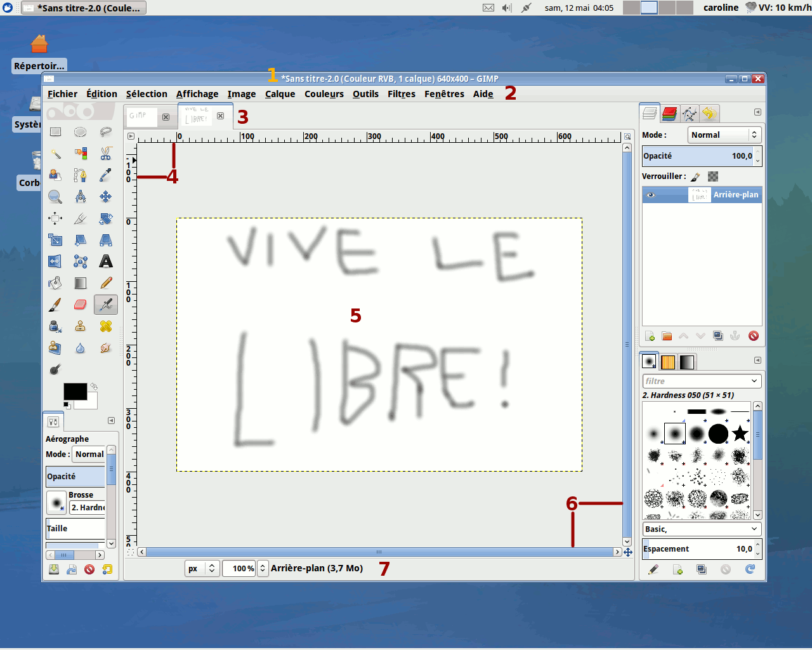
Task: Select the Text tool
Action: pyautogui.click(x=106, y=262)
